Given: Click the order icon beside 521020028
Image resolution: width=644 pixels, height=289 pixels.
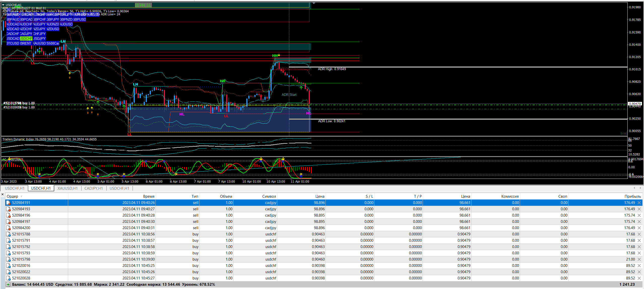Looking at the screenshot, I should pos(8,278).
